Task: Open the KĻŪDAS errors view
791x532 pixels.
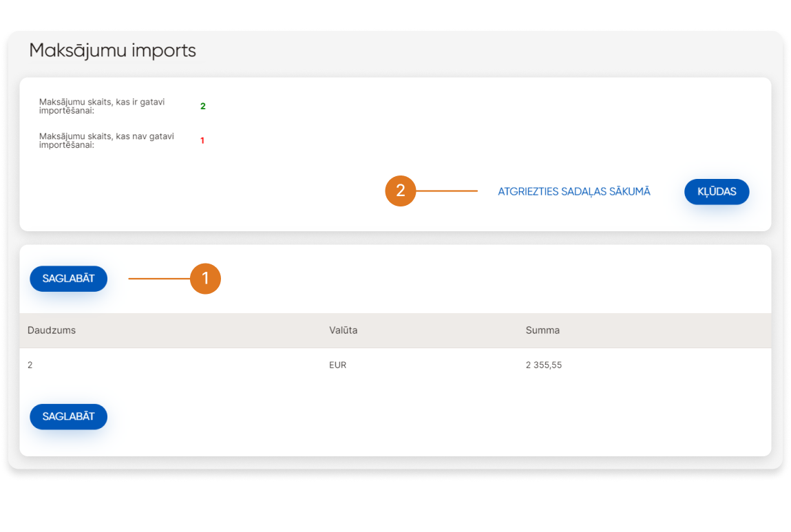Action: point(716,192)
